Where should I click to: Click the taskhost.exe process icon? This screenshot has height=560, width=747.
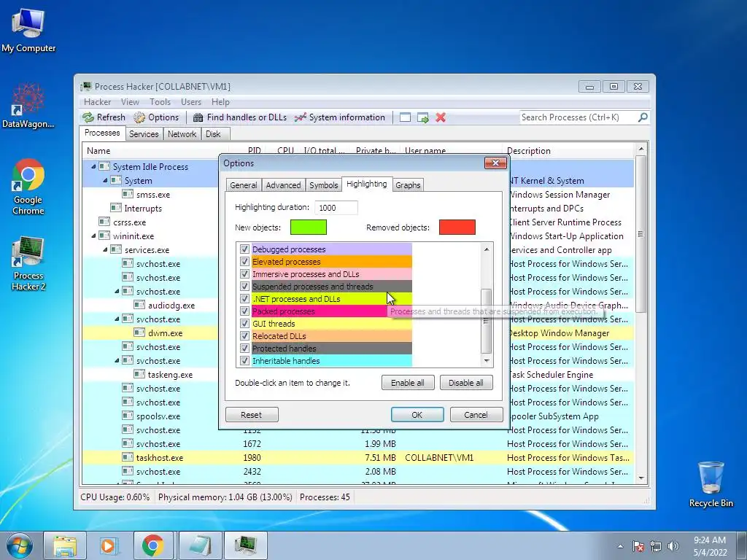click(x=128, y=458)
